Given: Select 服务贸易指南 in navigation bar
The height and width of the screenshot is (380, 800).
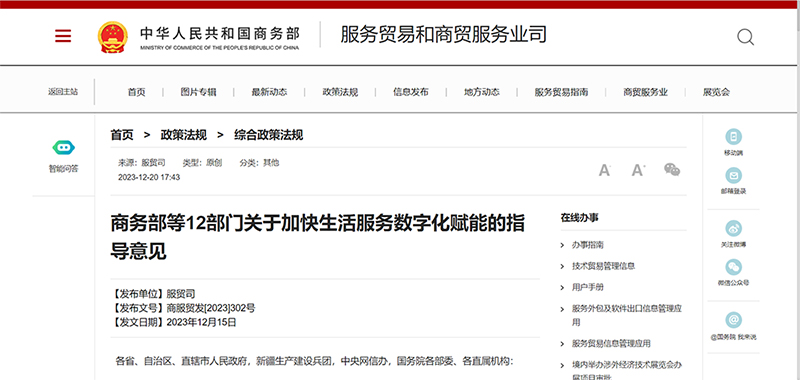Looking at the screenshot, I should point(561,92).
